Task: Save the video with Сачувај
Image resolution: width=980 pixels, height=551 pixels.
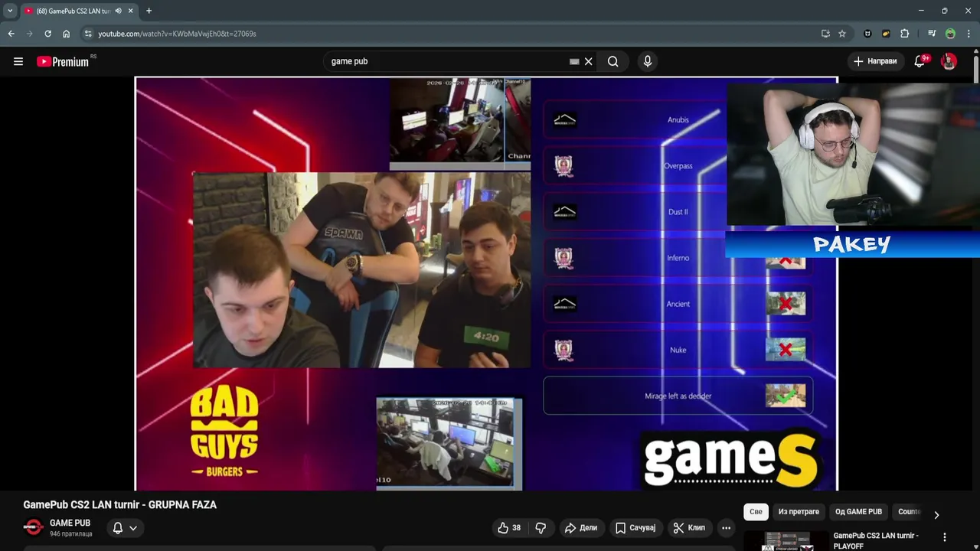Action: (635, 528)
